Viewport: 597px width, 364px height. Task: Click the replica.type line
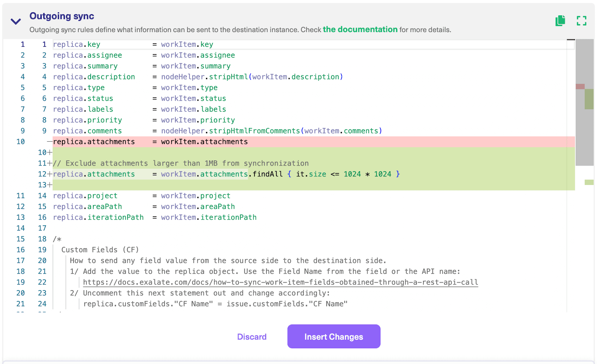coord(135,88)
